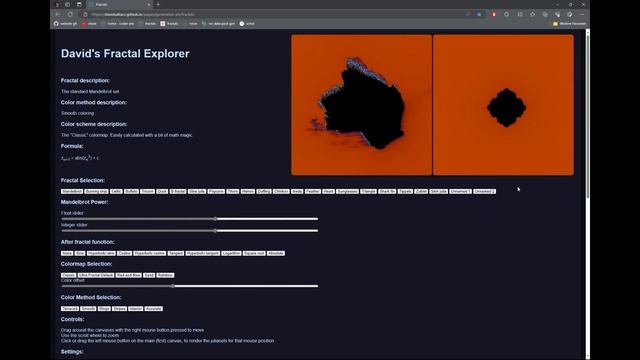This screenshot has height=360, width=640.
Task: Apply the Tangent after-fractal function
Action: [x=176, y=253]
